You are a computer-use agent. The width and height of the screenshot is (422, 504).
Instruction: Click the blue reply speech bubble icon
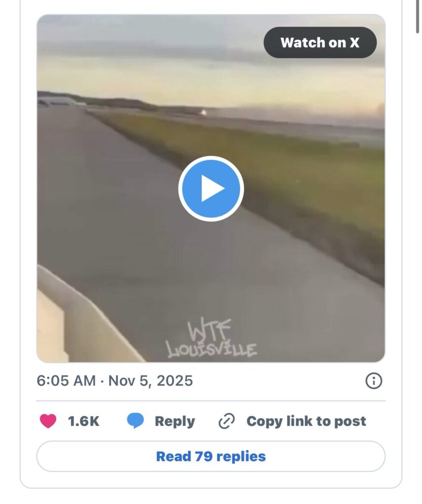pyautogui.click(x=135, y=421)
